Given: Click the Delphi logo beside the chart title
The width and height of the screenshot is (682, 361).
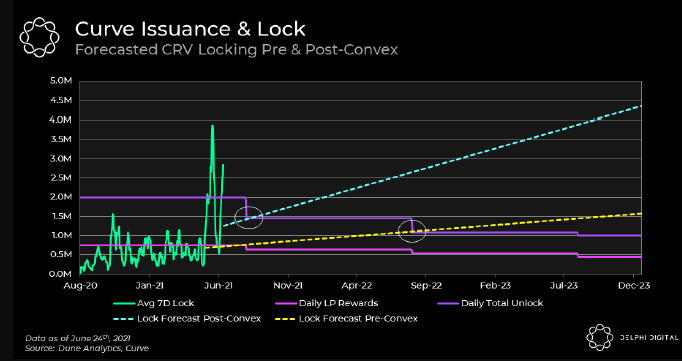Looking at the screenshot, I should pyautogui.click(x=39, y=37).
